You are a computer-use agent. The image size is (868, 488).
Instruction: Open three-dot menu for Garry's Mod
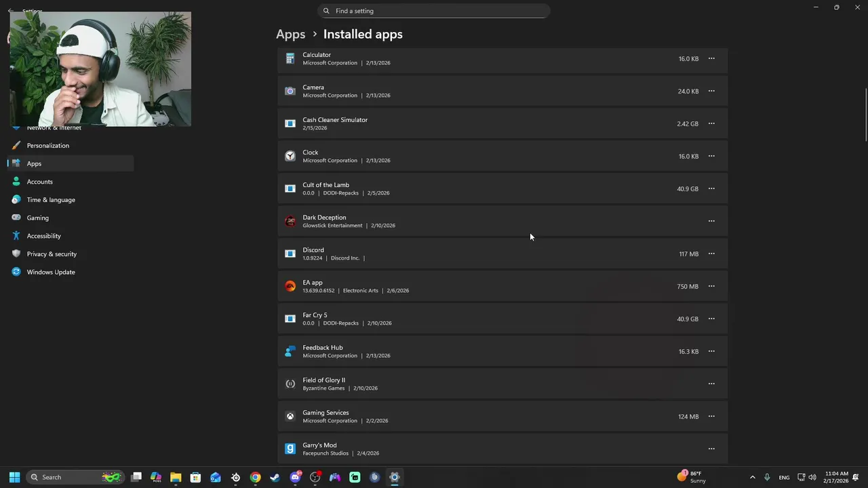711,449
